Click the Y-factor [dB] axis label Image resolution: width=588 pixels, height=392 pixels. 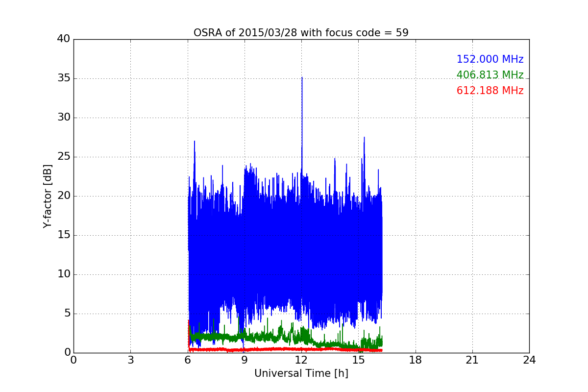(x=47, y=196)
